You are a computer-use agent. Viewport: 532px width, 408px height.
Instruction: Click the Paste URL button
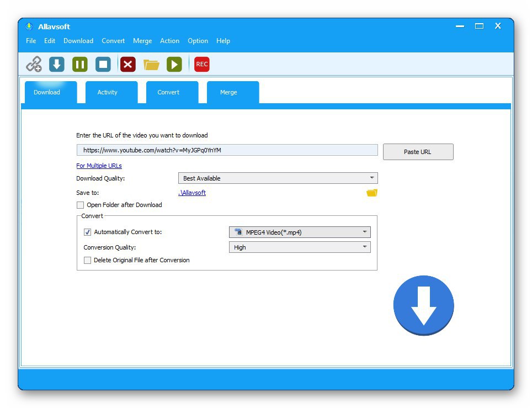[418, 152]
